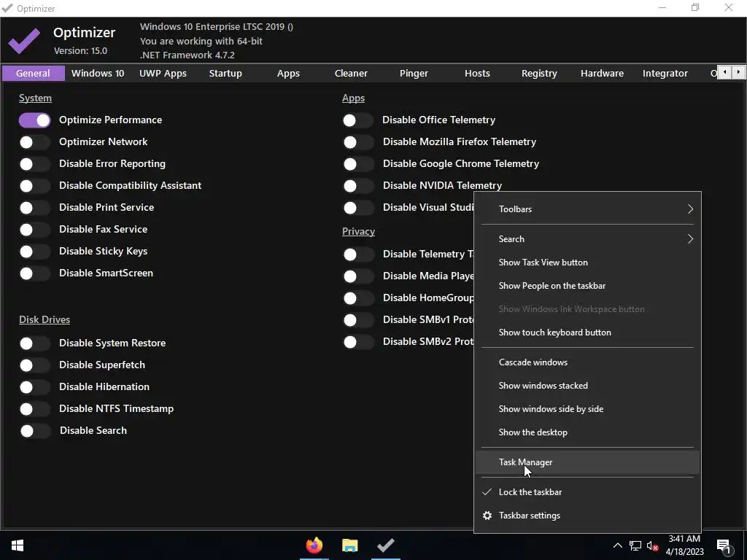Select Show touch keyboard button
This screenshot has width=747, height=560.
pos(587,332)
